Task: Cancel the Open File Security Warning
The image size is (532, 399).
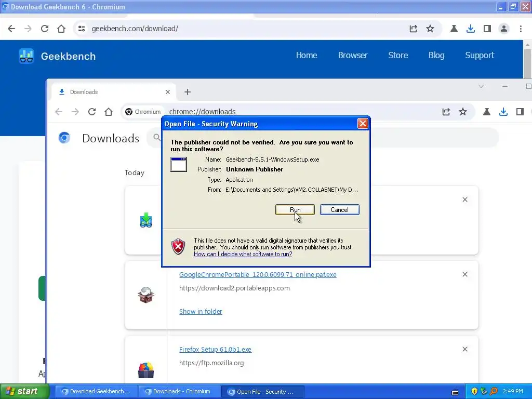Action: pyautogui.click(x=340, y=210)
